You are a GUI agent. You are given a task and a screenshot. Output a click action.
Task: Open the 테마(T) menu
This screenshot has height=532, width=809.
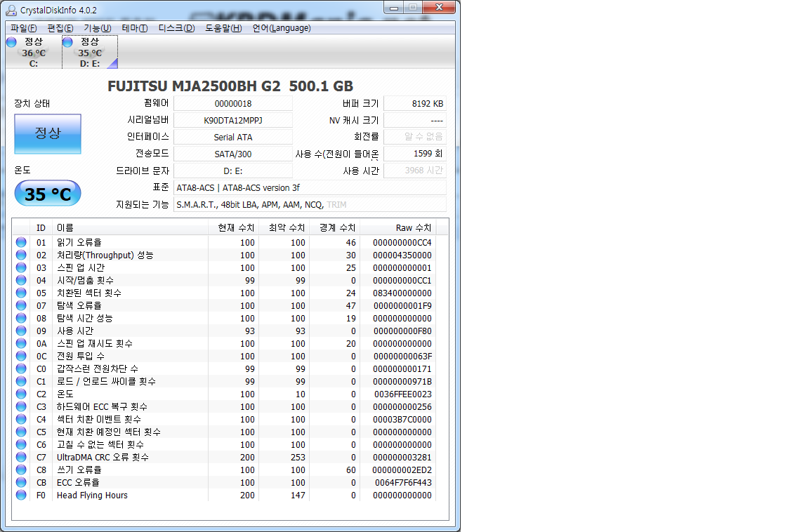(135, 28)
